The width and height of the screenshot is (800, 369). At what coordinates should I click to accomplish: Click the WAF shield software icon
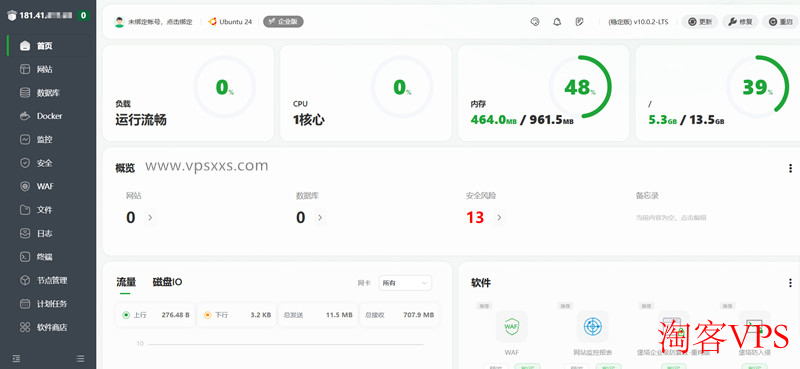pos(511,326)
